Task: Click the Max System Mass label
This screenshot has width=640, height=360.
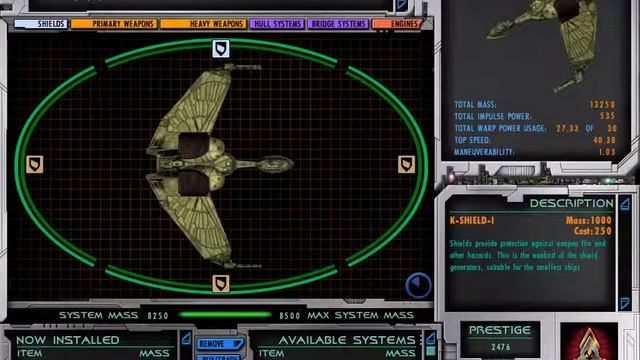Action: click(x=360, y=315)
